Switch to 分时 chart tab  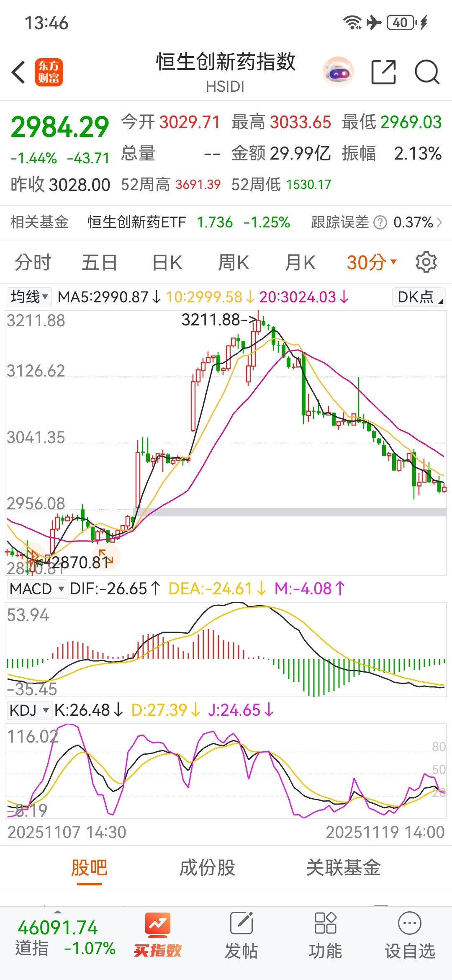[33, 263]
